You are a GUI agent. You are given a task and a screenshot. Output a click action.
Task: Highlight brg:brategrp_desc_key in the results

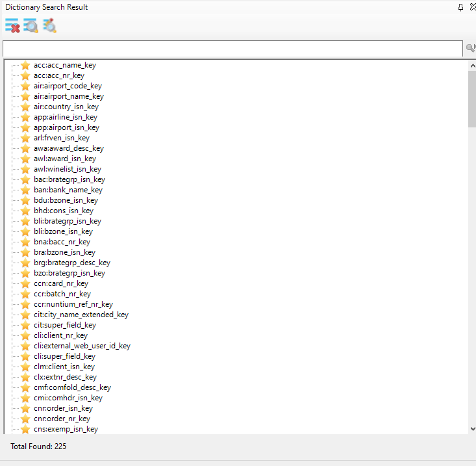tap(71, 263)
